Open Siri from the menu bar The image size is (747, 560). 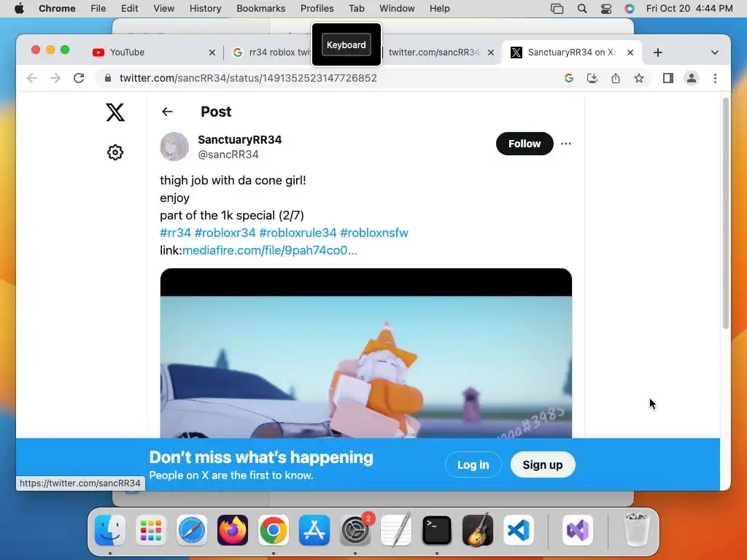click(630, 9)
